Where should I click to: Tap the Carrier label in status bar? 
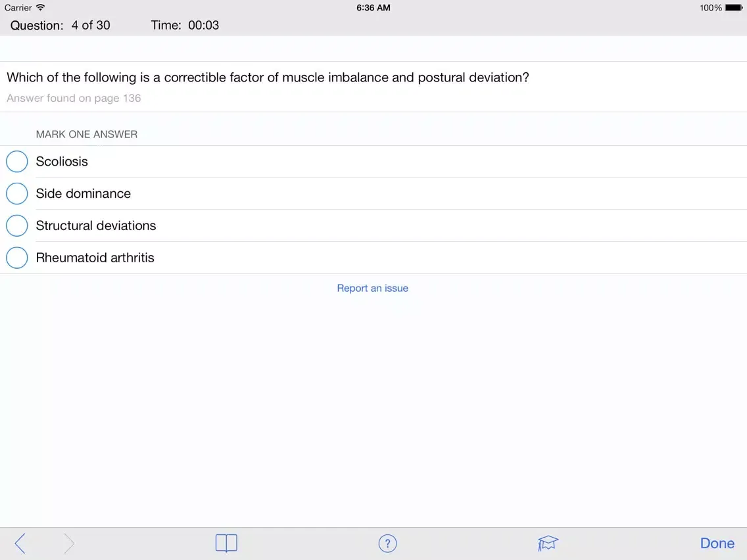18,8
